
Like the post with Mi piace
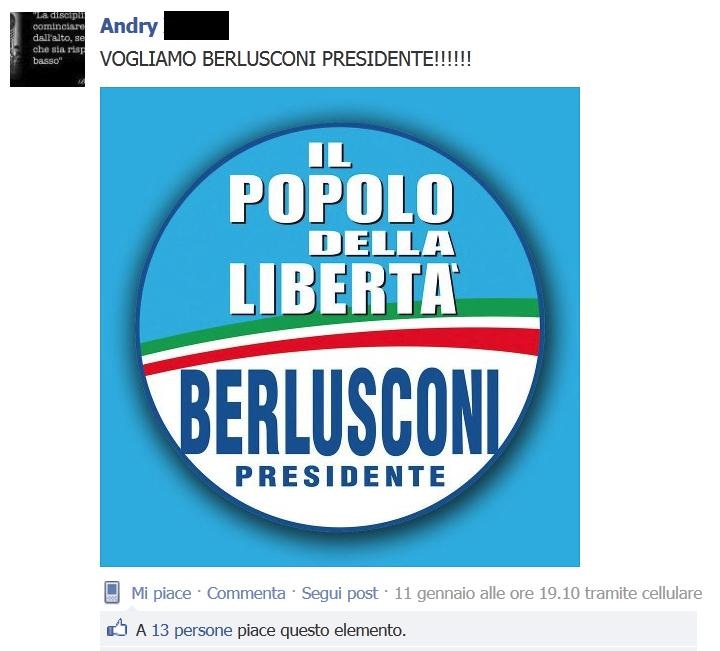click(161, 593)
